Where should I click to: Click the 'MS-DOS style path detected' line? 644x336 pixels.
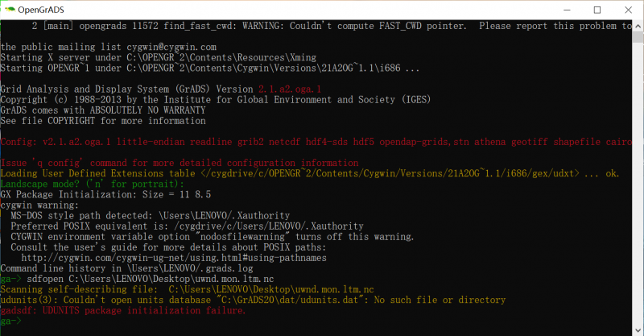click(x=151, y=215)
